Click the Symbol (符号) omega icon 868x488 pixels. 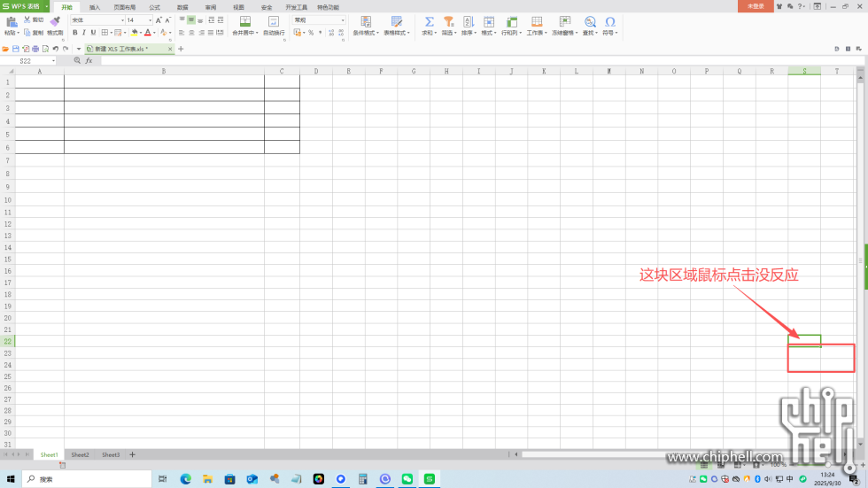pyautogui.click(x=609, y=21)
